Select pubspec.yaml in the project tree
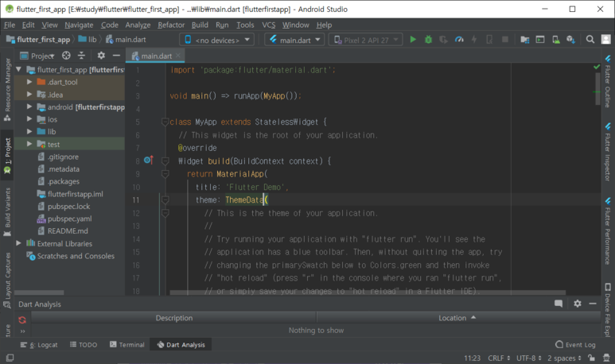Screen dimensions: 615x364 tap(69, 219)
